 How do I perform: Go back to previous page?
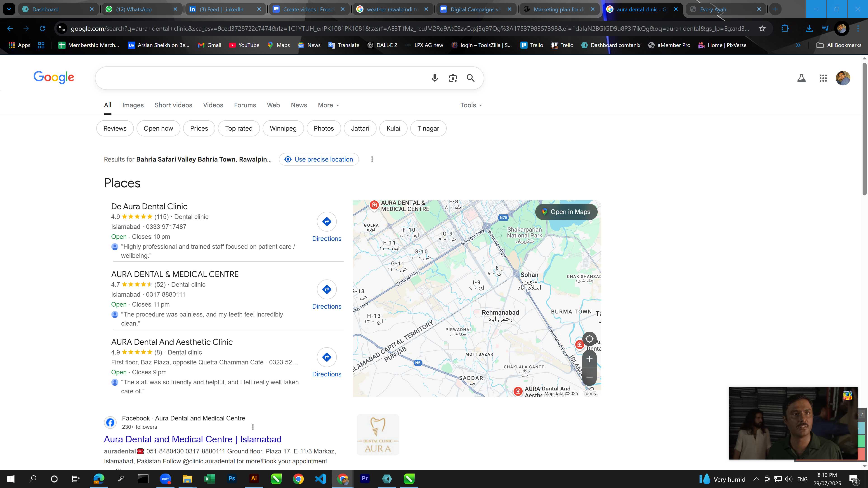coord(10,29)
